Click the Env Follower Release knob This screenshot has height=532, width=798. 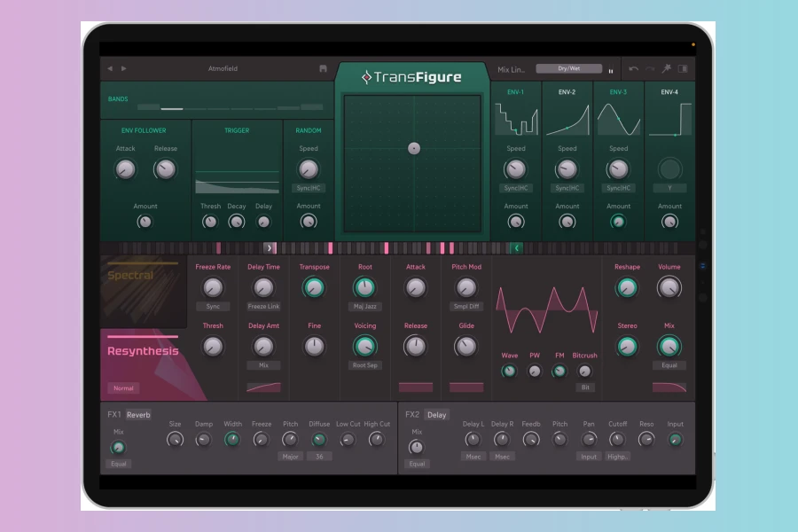pyautogui.click(x=166, y=169)
